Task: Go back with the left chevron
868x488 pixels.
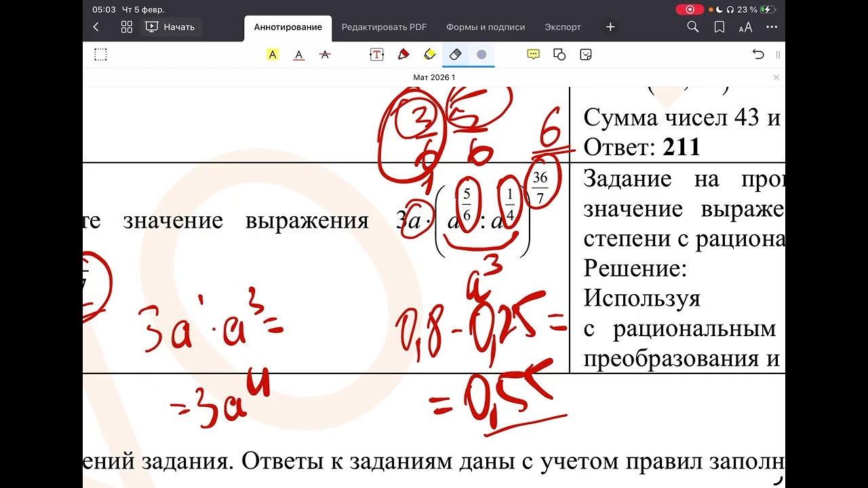Action: tap(96, 27)
